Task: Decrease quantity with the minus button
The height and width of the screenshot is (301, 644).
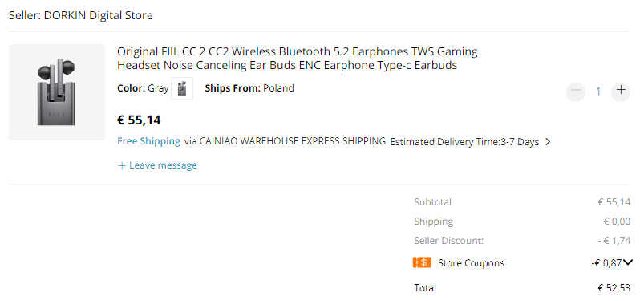Action: coord(576,92)
